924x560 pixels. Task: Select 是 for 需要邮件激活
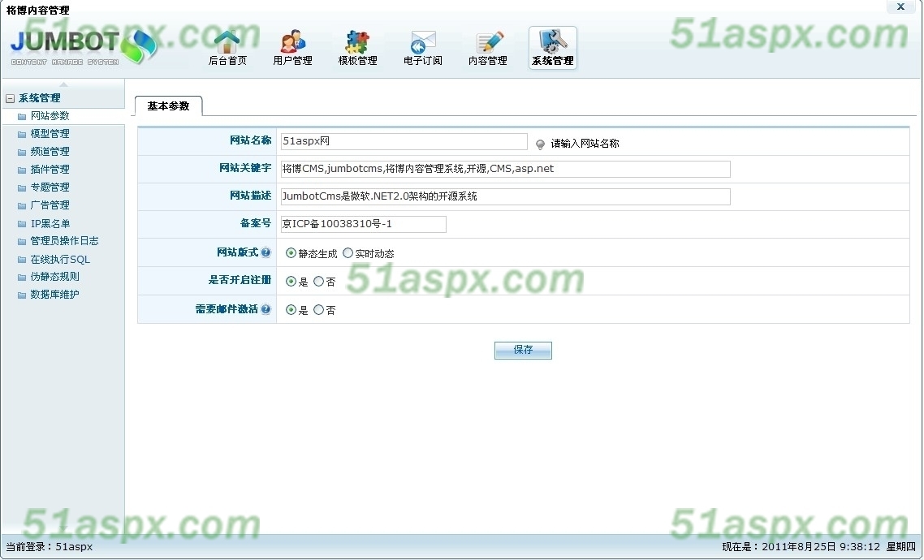[291, 310]
